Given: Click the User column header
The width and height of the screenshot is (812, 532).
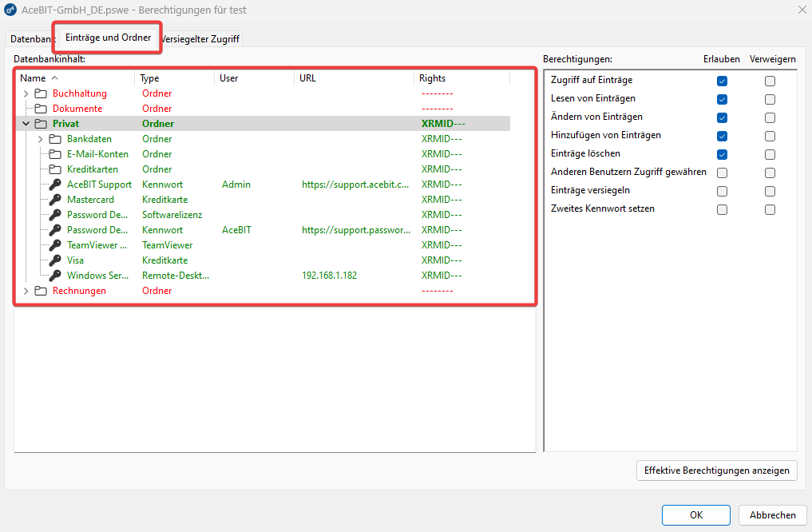Looking at the screenshot, I should pyautogui.click(x=254, y=78).
